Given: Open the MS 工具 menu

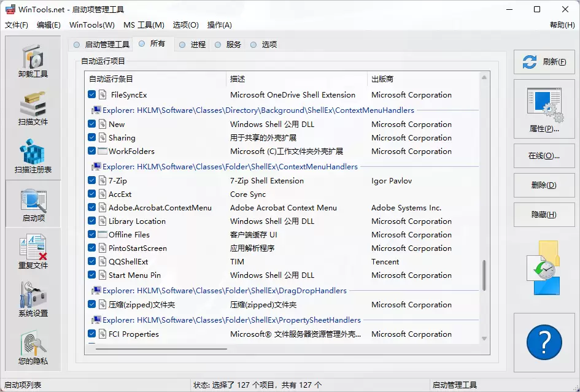Looking at the screenshot, I should (x=144, y=25).
